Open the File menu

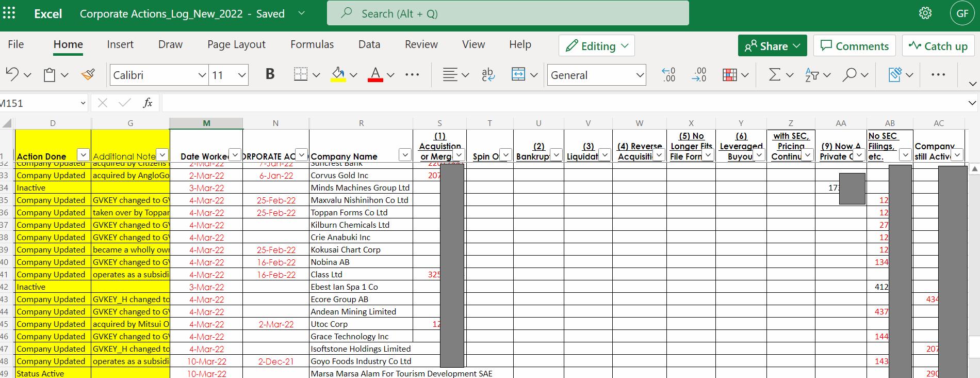pos(16,44)
